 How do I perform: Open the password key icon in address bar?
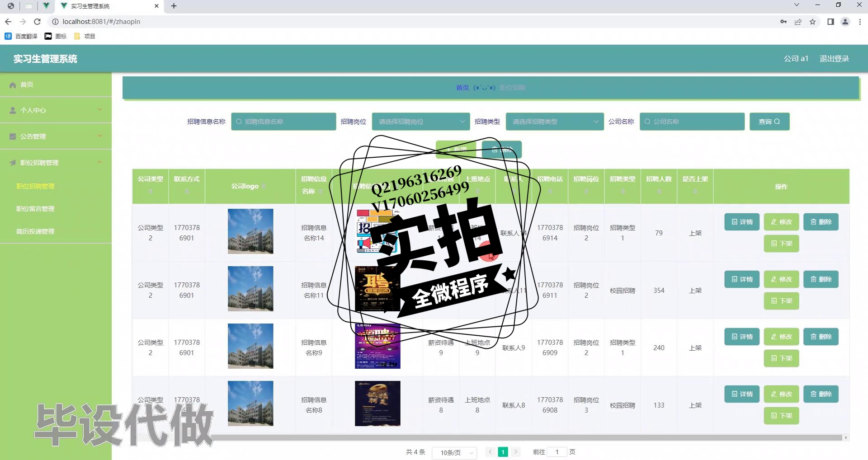(x=783, y=22)
